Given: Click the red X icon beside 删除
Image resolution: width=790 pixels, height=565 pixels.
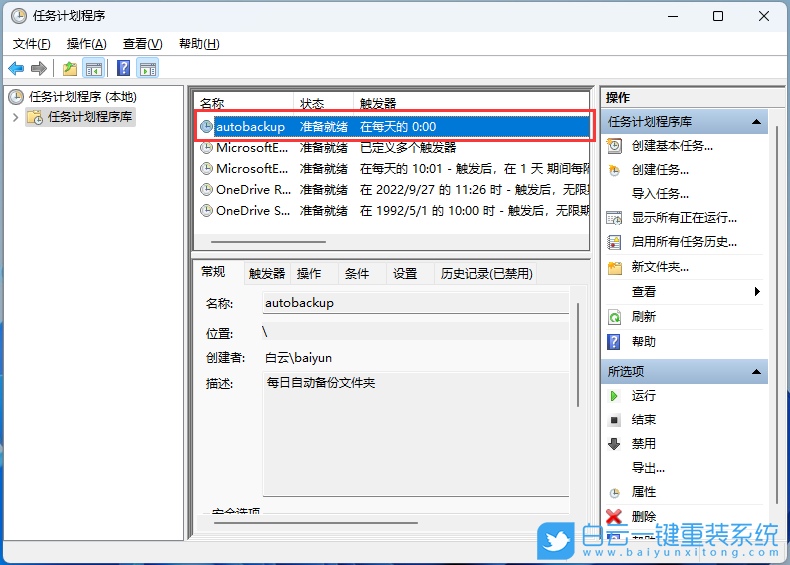Looking at the screenshot, I should pyautogui.click(x=614, y=517).
